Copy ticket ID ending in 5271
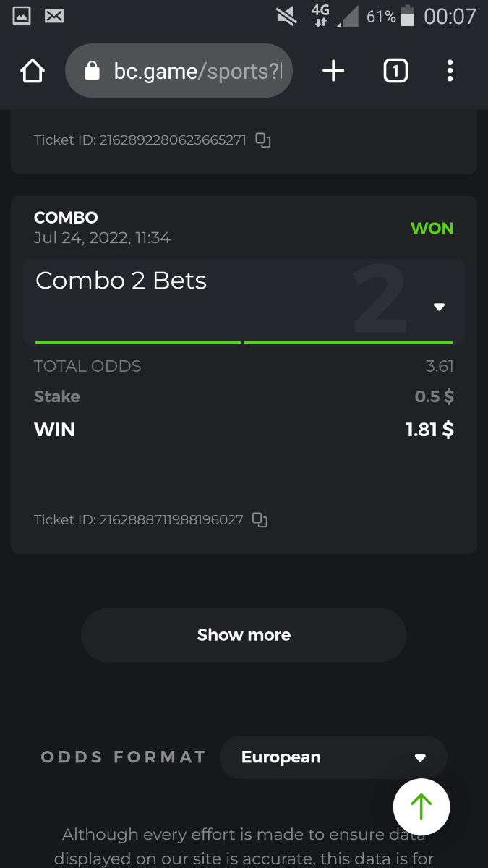The width and height of the screenshot is (488, 868). click(263, 140)
